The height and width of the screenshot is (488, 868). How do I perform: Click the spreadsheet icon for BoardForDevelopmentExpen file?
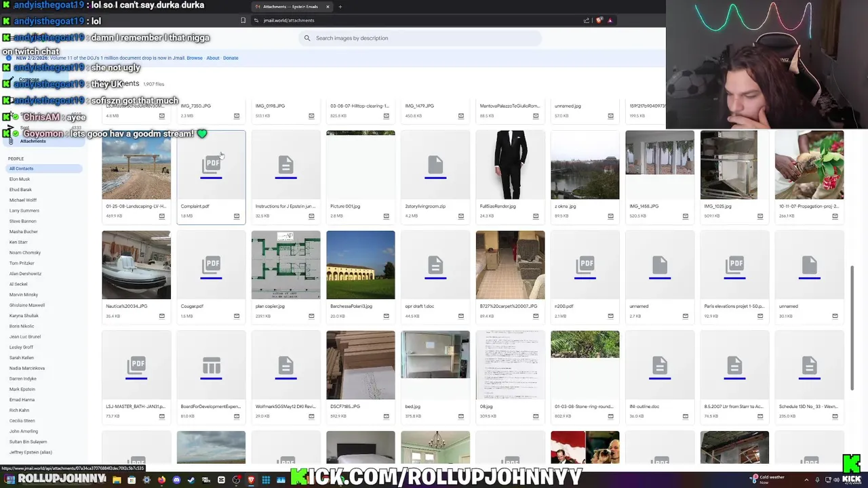212,365
